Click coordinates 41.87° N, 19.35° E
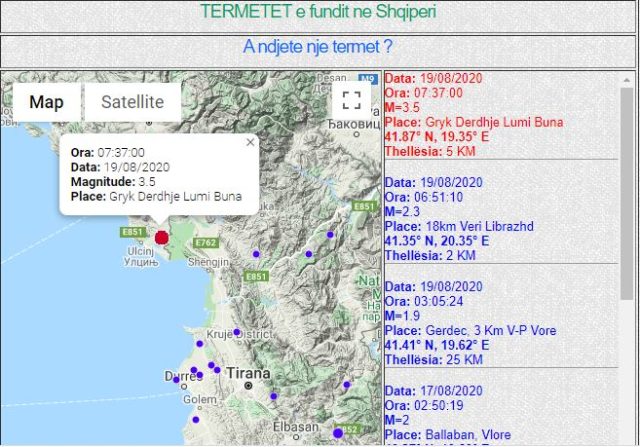640x447 pixels. point(437,137)
